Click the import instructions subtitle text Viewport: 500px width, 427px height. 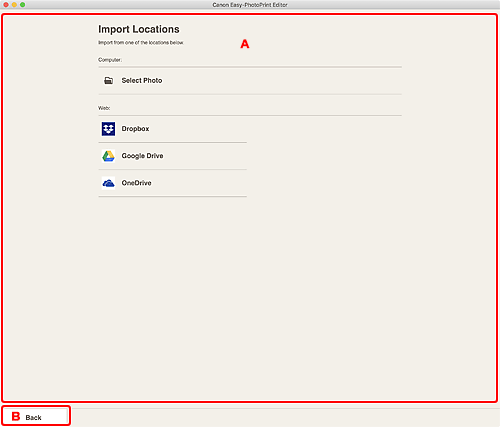(x=141, y=43)
